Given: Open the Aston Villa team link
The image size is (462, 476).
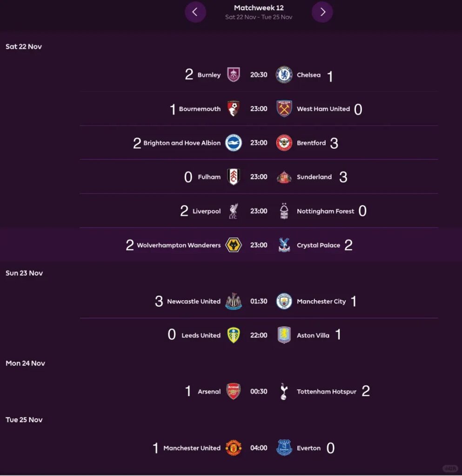Looking at the screenshot, I should (x=313, y=335).
